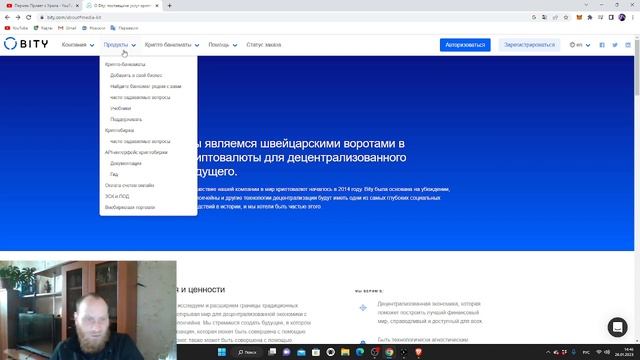Select Криптобиржа menu item
The image size is (640, 360).
pyautogui.click(x=119, y=131)
